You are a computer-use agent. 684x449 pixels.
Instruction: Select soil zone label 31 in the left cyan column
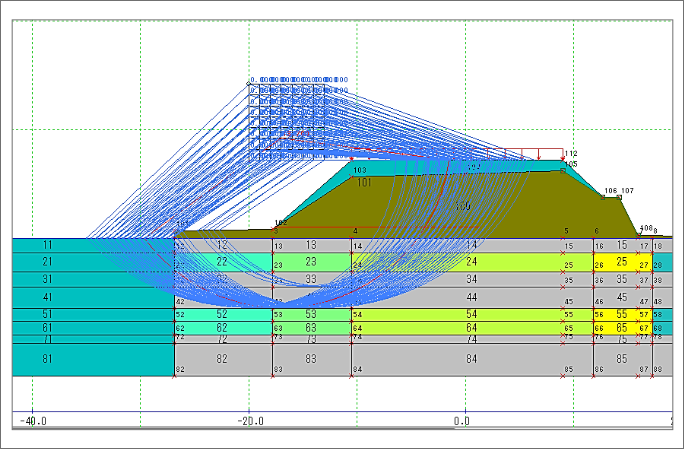[x=47, y=279]
